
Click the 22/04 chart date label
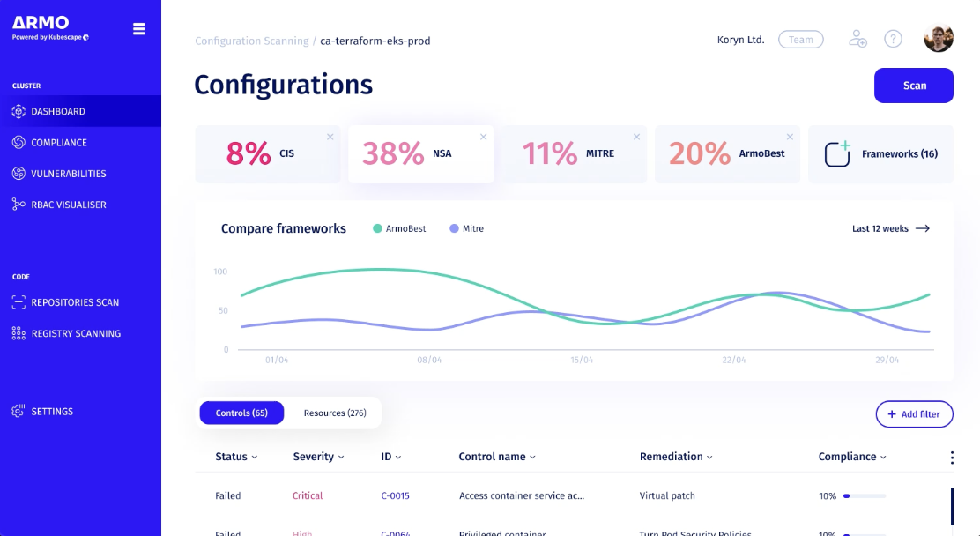pos(734,361)
